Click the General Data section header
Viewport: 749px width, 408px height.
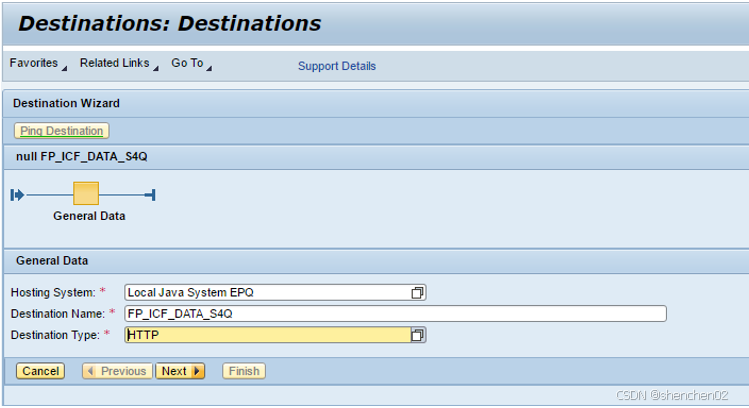tap(52, 261)
